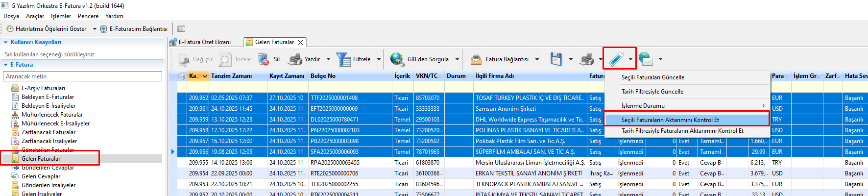Viewport: 868px width, 196px height.
Task: Click the Aranacak metin search field
Action: click(82, 76)
